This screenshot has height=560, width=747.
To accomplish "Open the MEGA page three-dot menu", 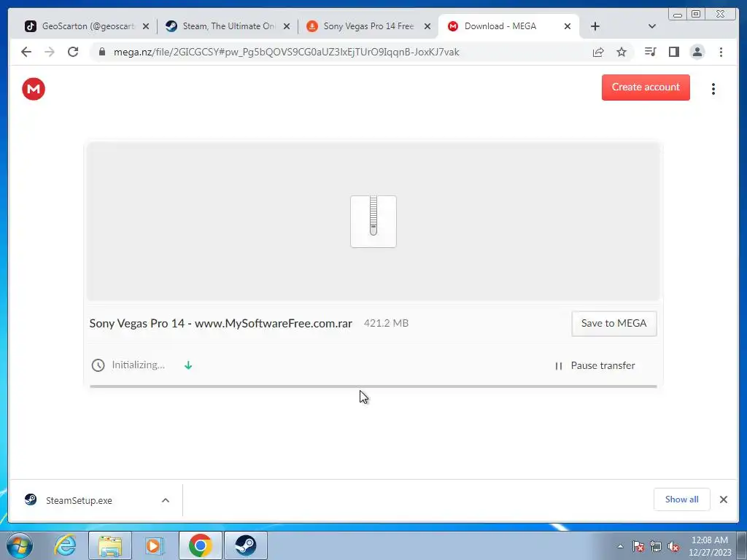I will click(x=713, y=89).
